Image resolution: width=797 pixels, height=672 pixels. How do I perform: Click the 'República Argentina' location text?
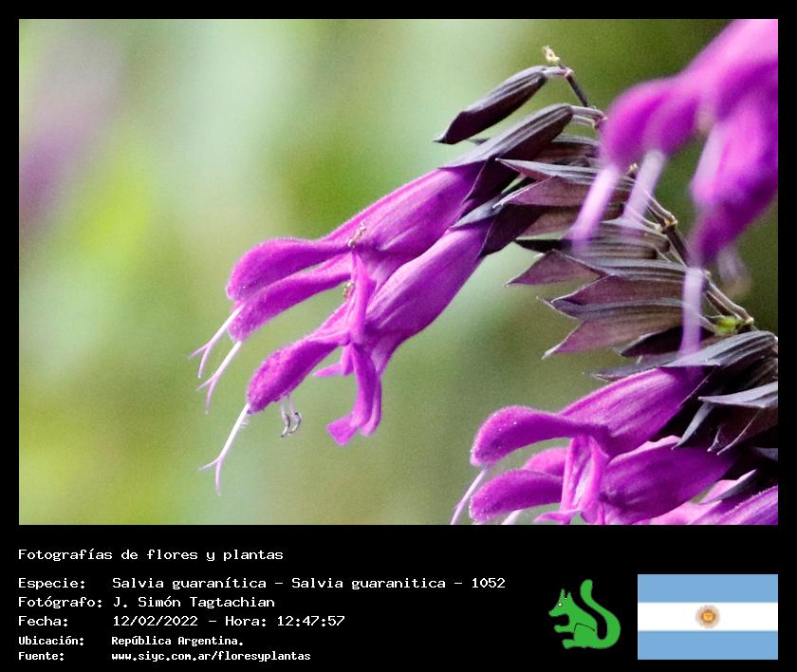(177, 641)
